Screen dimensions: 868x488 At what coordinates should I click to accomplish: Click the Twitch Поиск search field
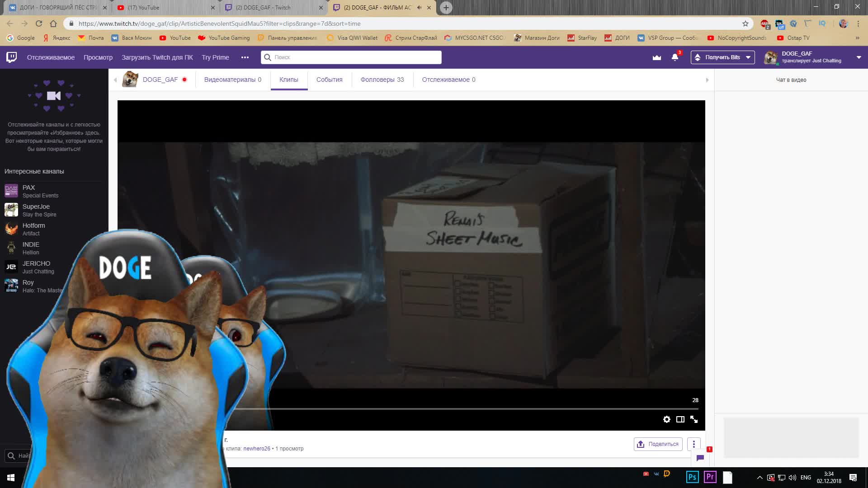pyautogui.click(x=351, y=57)
